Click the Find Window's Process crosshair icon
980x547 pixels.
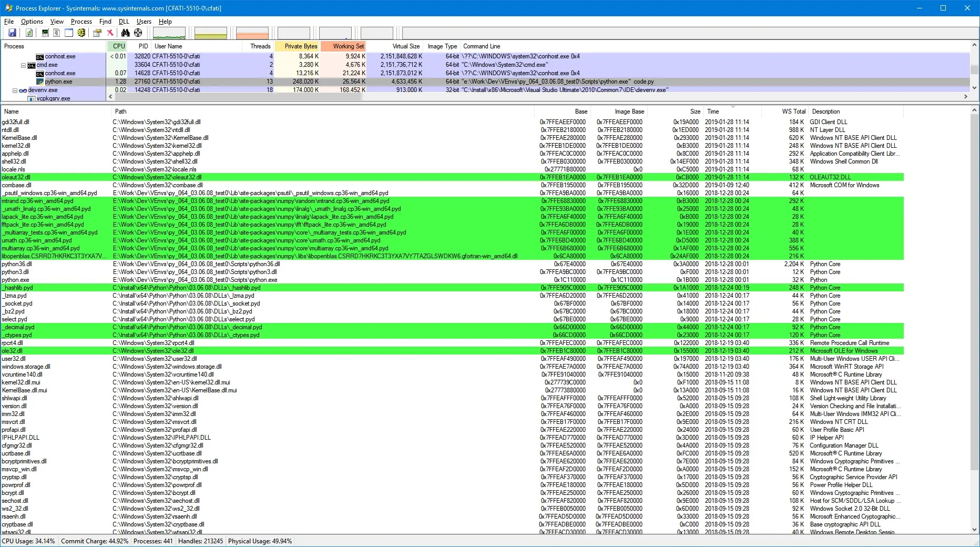(138, 33)
